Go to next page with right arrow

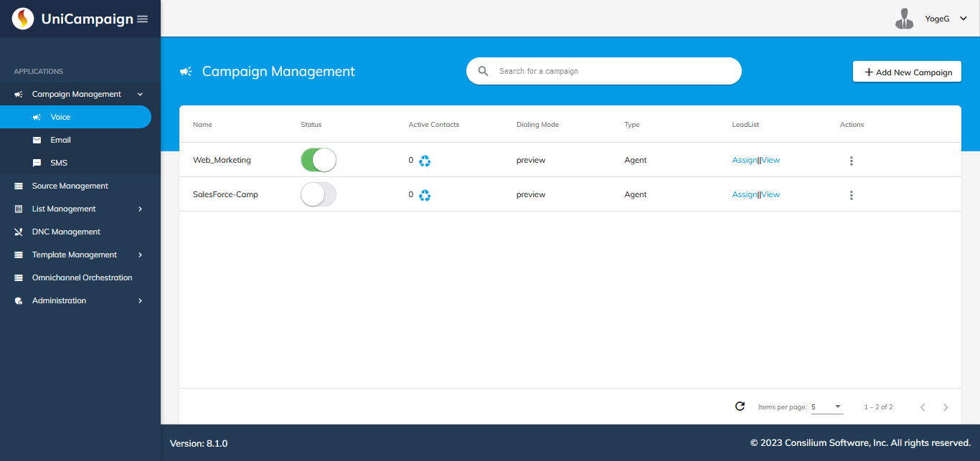pos(946,407)
